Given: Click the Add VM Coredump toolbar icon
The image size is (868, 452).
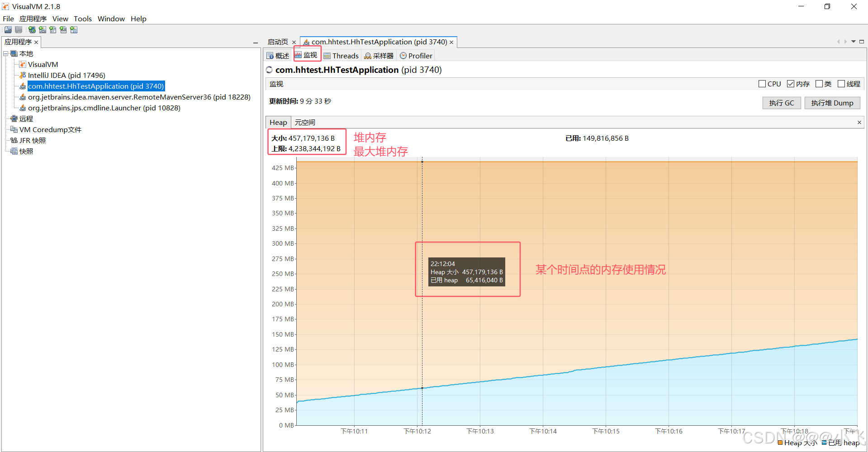Looking at the screenshot, I should (53, 30).
